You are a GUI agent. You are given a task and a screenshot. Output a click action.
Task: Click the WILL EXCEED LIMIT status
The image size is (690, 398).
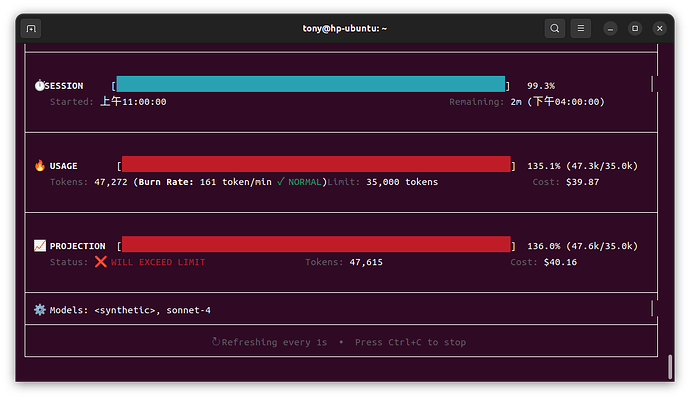point(158,262)
